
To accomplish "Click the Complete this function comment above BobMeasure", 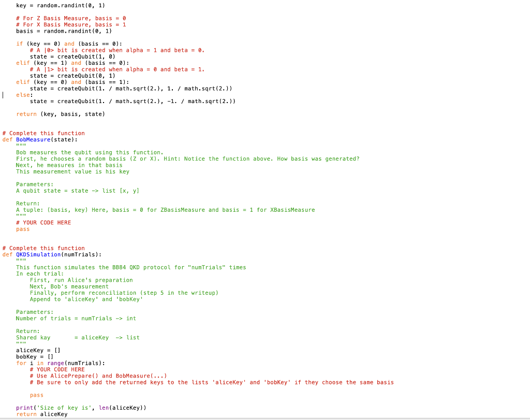I will [44, 133].
